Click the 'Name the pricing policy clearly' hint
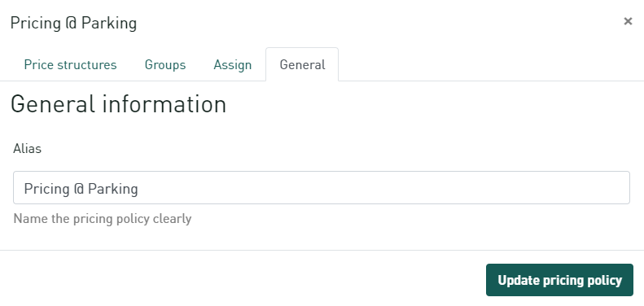Viewport: 644px width, 306px height. (x=103, y=218)
